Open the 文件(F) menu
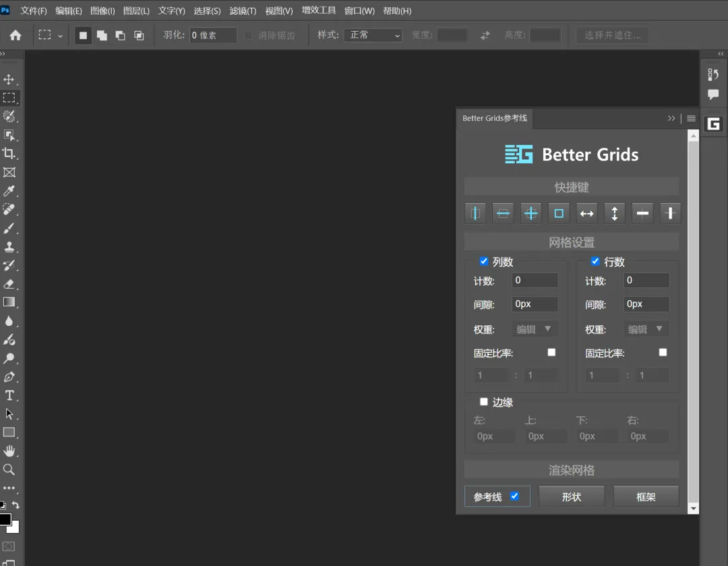Viewport: 728px width, 566px height. pos(34,11)
